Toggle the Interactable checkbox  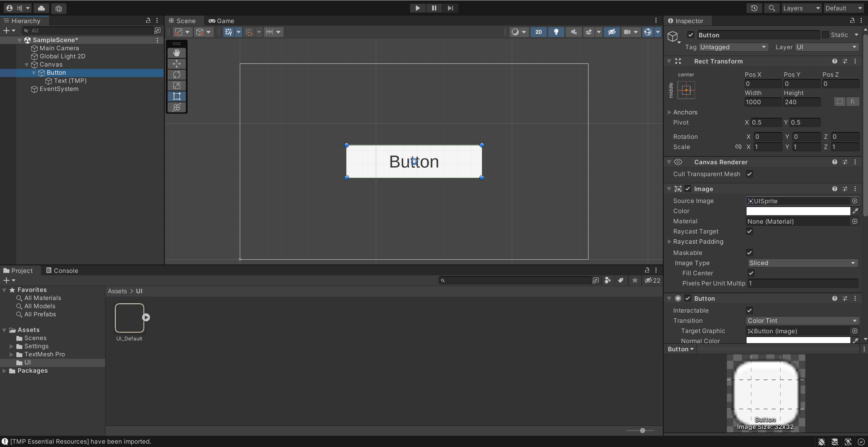[749, 311]
